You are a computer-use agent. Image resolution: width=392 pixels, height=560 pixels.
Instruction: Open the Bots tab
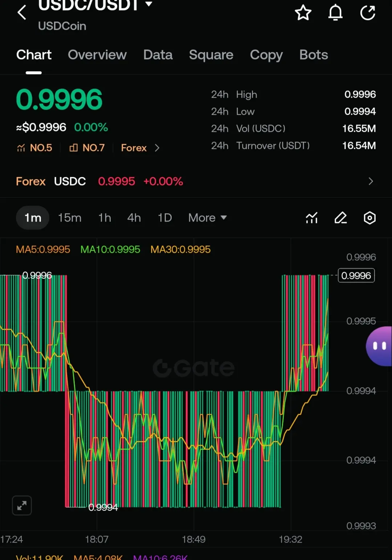click(x=314, y=55)
